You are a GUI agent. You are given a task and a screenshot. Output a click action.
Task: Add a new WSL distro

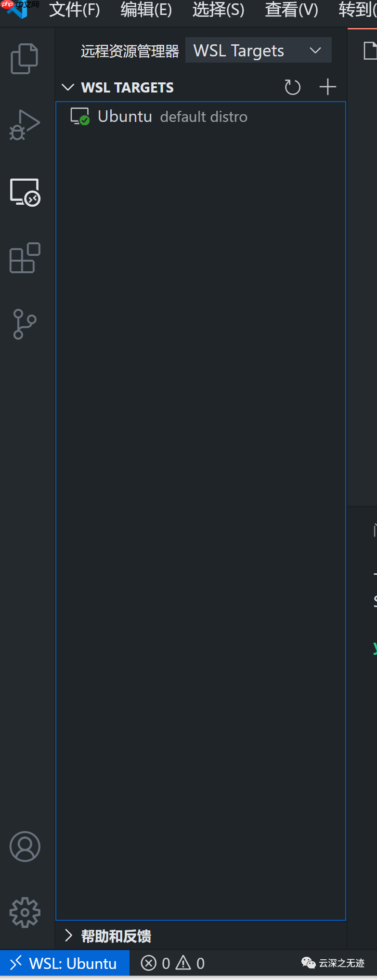pyautogui.click(x=328, y=87)
